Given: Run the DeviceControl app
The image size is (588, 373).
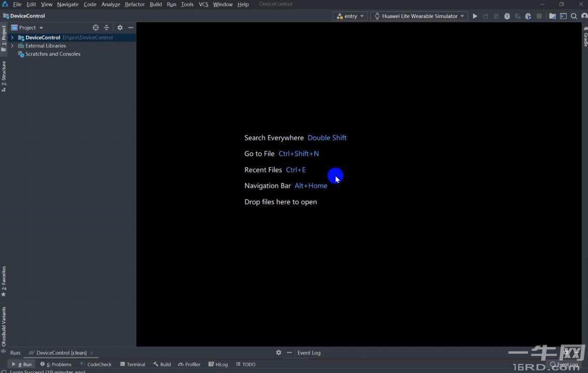Looking at the screenshot, I should 474,16.
